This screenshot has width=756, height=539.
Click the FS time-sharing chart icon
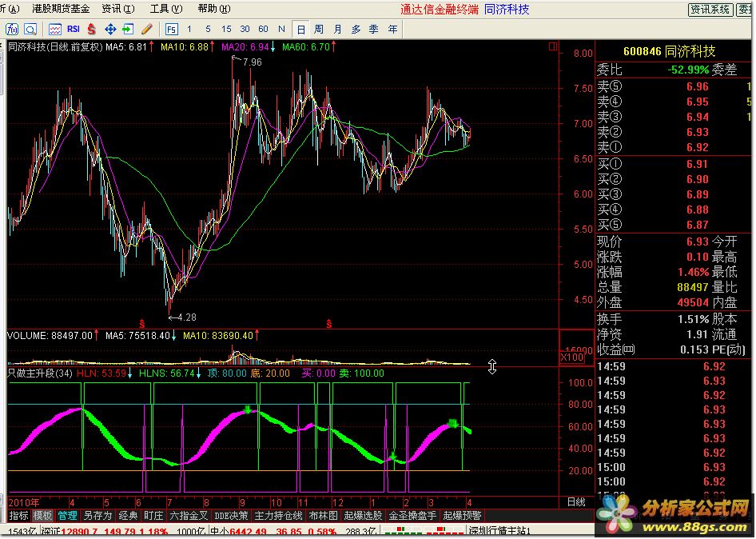tap(171, 30)
